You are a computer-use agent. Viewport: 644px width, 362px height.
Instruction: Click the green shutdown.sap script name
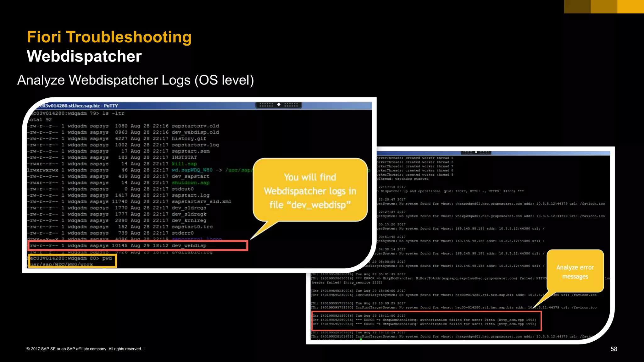click(x=191, y=183)
